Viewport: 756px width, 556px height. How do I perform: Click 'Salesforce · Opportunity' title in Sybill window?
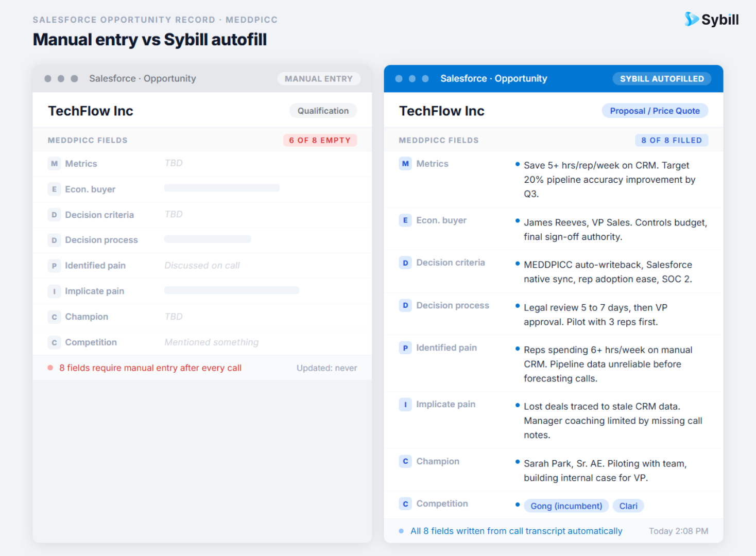[494, 79]
